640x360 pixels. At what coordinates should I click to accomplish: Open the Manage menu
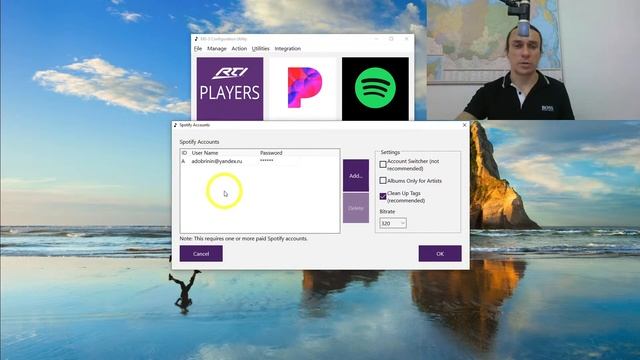217,49
